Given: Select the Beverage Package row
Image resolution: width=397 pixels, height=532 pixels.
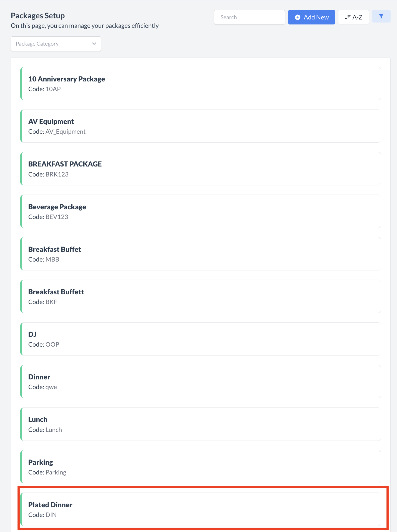Looking at the screenshot, I should point(201,211).
